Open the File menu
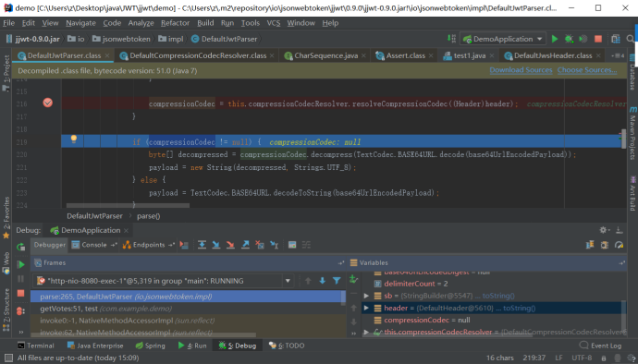The image size is (638, 364). (9, 23)
